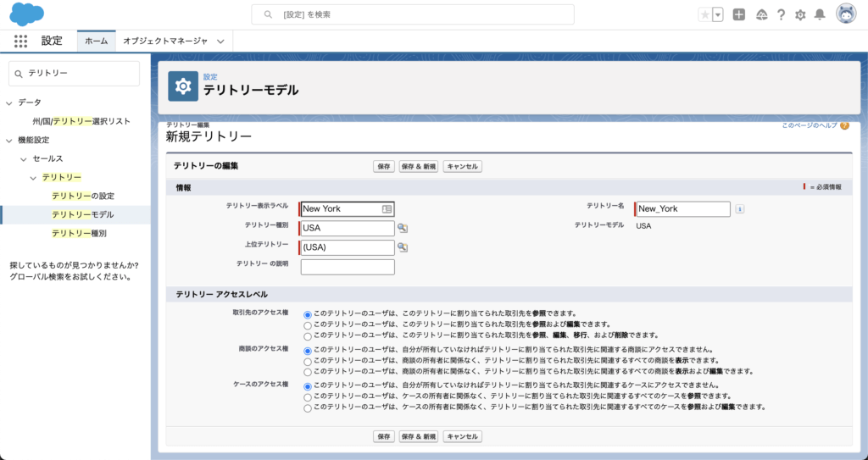The width and height of the screenshot is (868, 460).
Task: Open the favorites list dropdown arrow
Action: [x=718, y=15]
